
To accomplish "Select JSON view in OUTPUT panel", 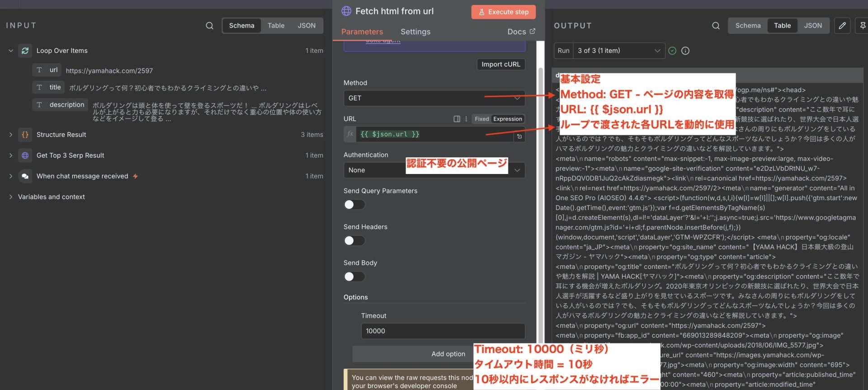I will [x=812, y=26].
